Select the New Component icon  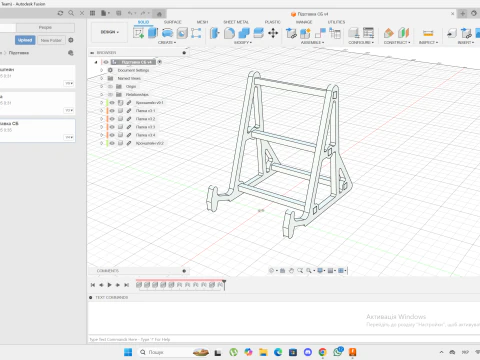[305, 33]
